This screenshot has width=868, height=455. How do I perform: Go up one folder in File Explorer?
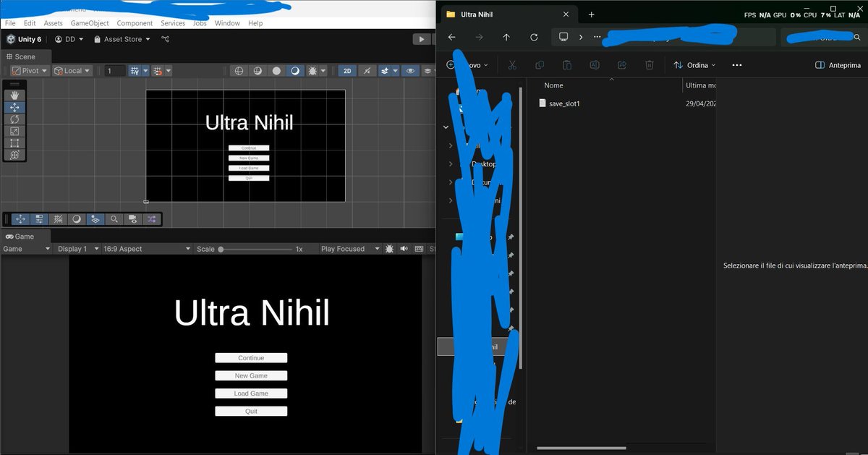(x=506, y=37)
